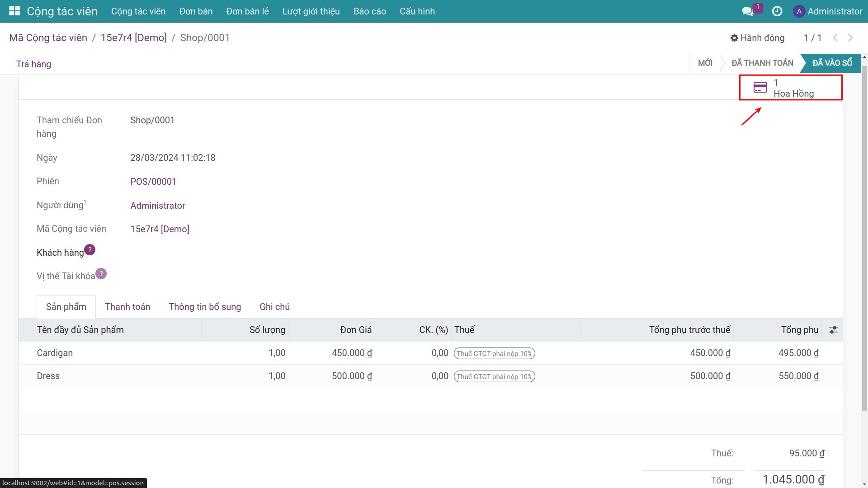Switch to the Ghi chú tab

tap(274, 307)
